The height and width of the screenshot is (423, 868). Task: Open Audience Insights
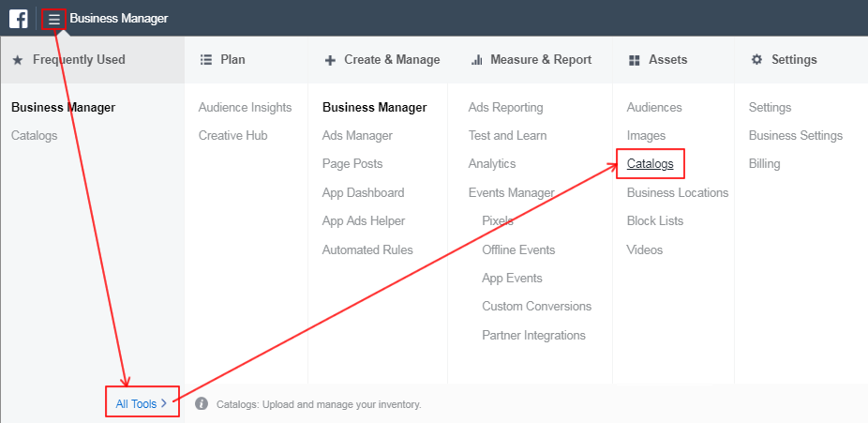point(245,108)
